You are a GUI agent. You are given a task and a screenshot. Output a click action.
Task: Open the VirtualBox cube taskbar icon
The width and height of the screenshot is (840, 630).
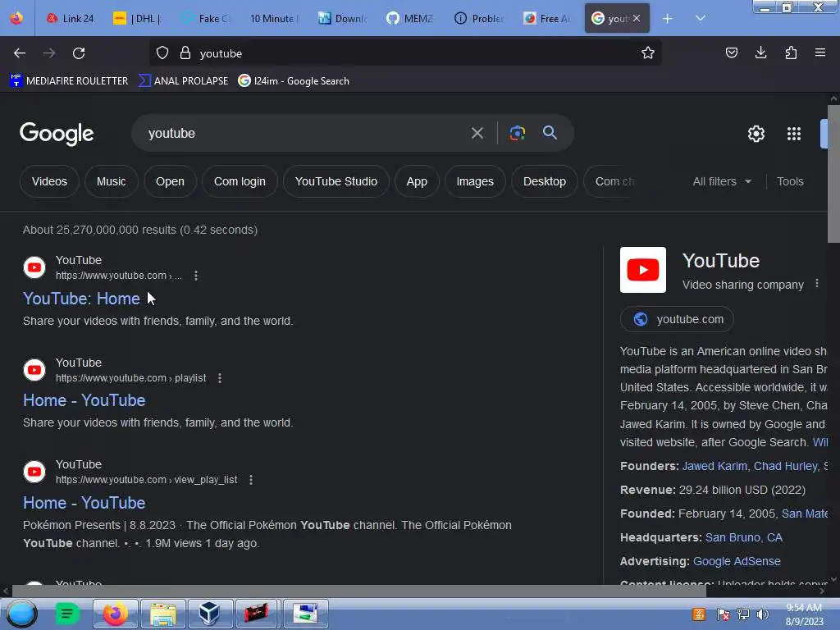209,614
